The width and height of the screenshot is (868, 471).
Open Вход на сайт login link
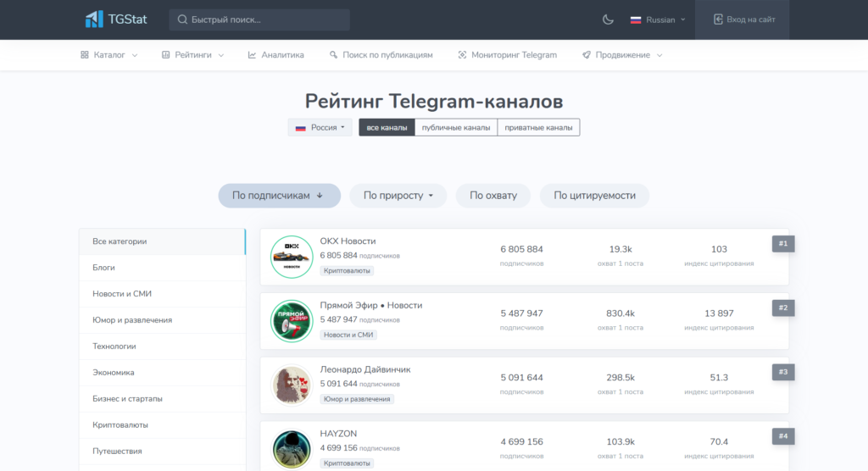coord(743,19)
